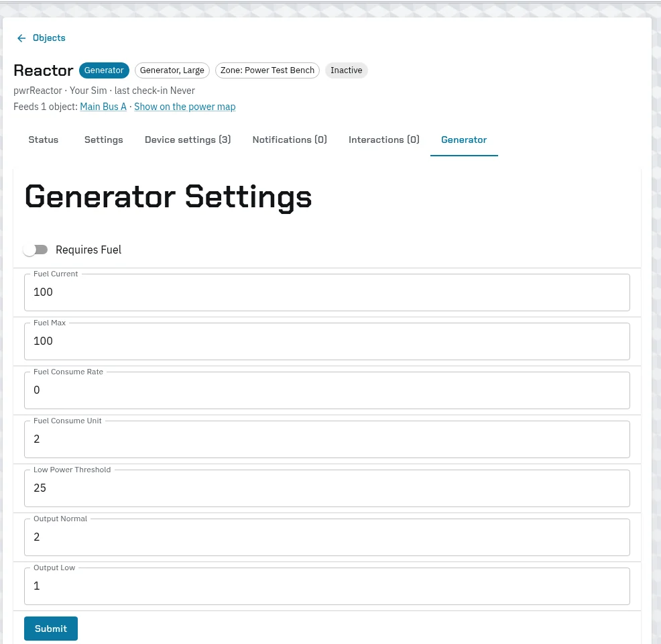Click Show on the power map link

(184, 107)
